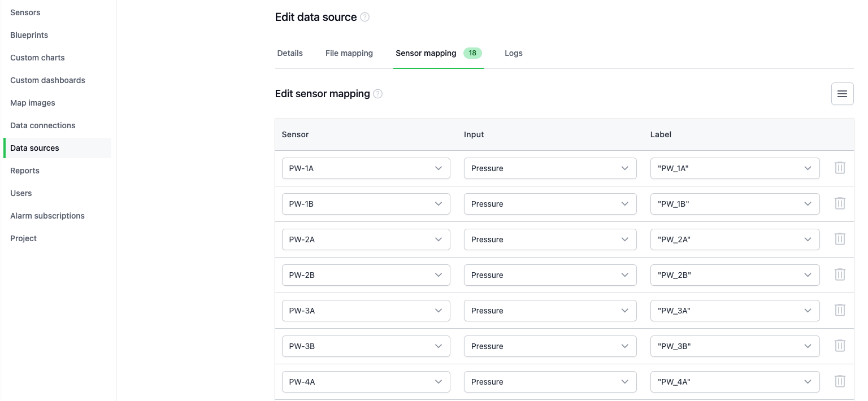This screenshot has width=868, height=401.
Task: Delete the PW-4A mapping row
Action: click(840, 381)
